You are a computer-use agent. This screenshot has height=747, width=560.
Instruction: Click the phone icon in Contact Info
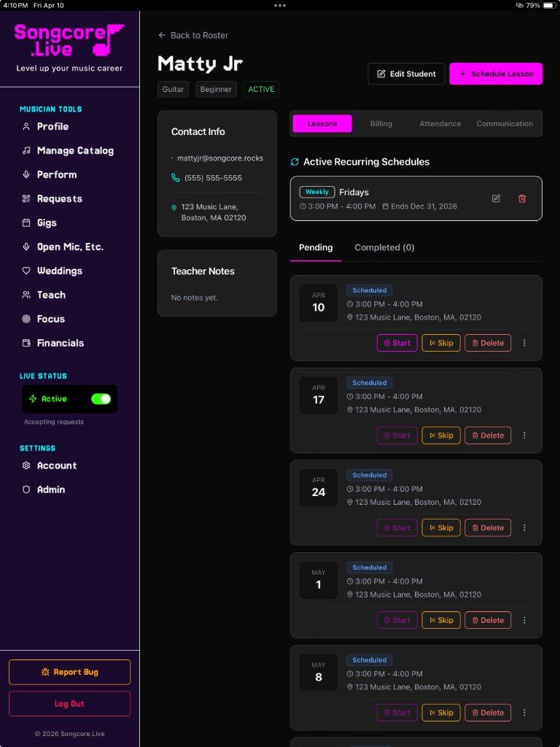175,178
